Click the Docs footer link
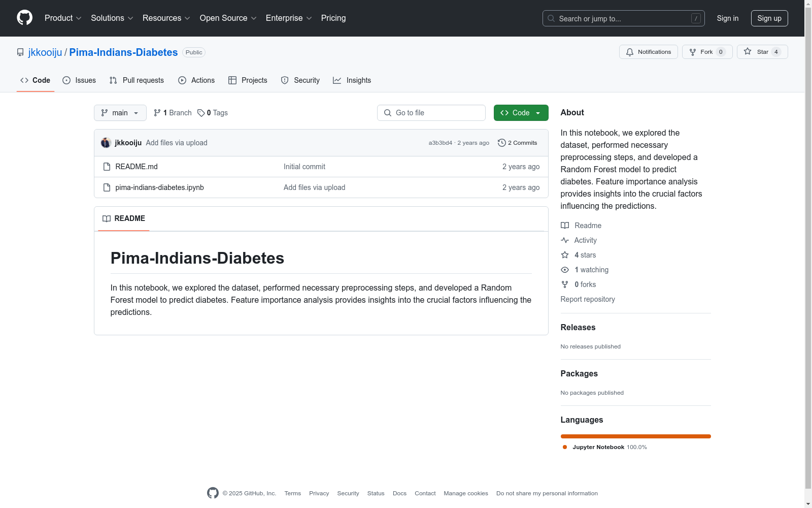Viewport: 812px width, 508px height. click(x=400, y=493)
